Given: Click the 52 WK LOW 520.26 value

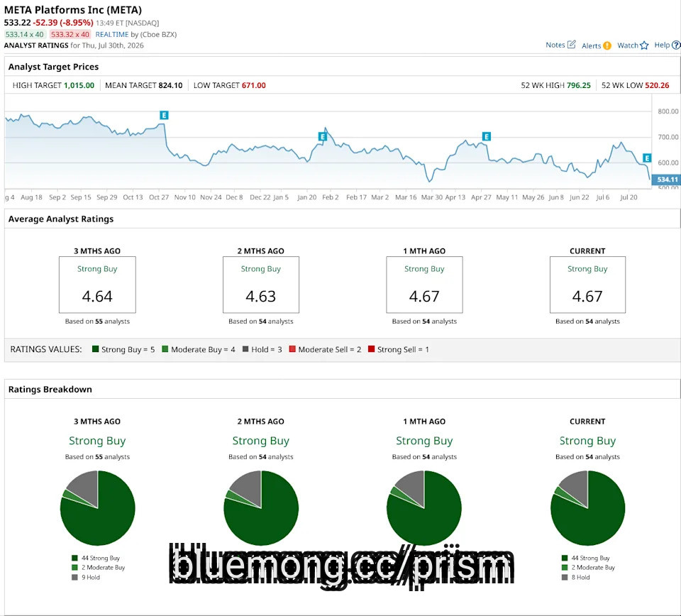Looking at the screenshot, I should [x=657, y=86].
